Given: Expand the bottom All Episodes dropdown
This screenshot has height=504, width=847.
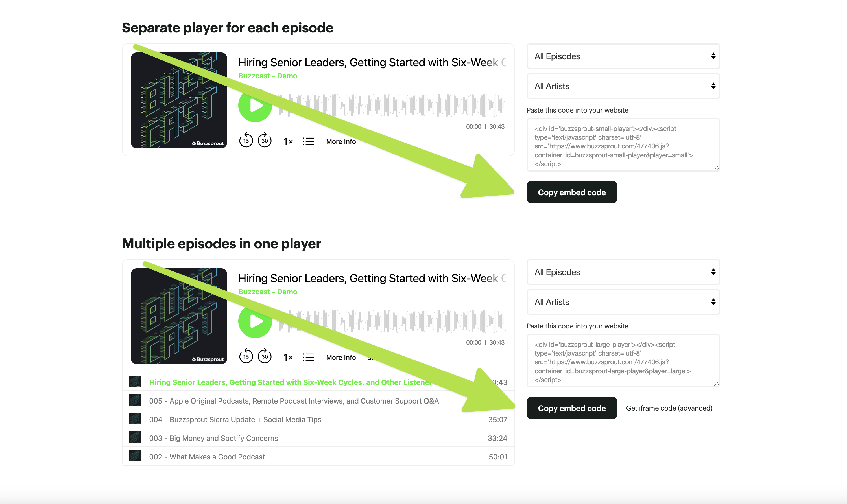Looking at the screenshot, I should [x=623, y=272].
